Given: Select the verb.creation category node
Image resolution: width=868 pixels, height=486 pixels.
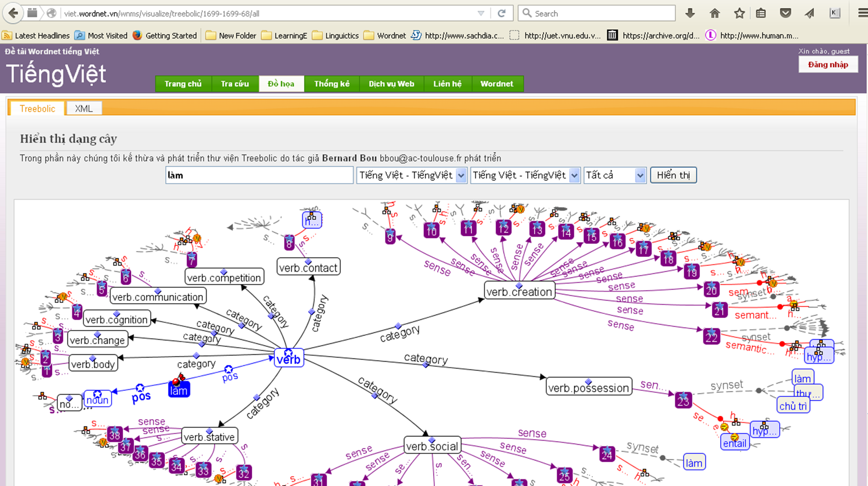Looking at the screenshot, I should (x=519, y=291).
